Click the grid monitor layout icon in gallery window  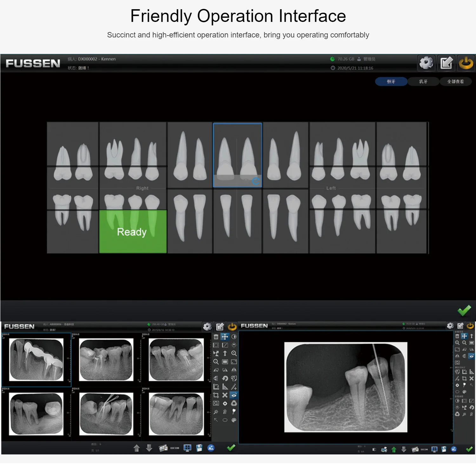pyautogui.click(x=188, y=448)
